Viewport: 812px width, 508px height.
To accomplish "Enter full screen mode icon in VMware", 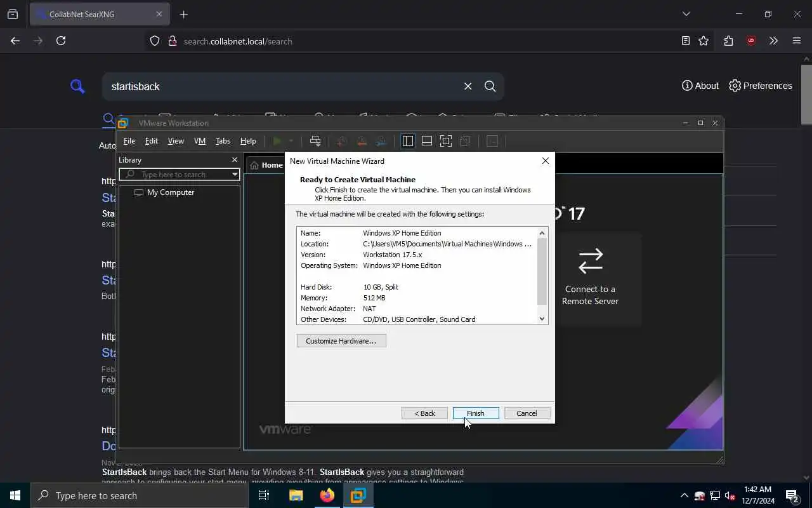I will click(x=446, y=141).
